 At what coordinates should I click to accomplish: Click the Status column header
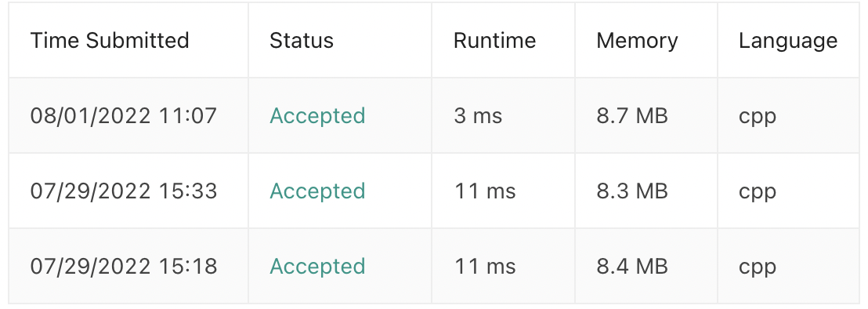pyautogui.click(x=302, y=41)
